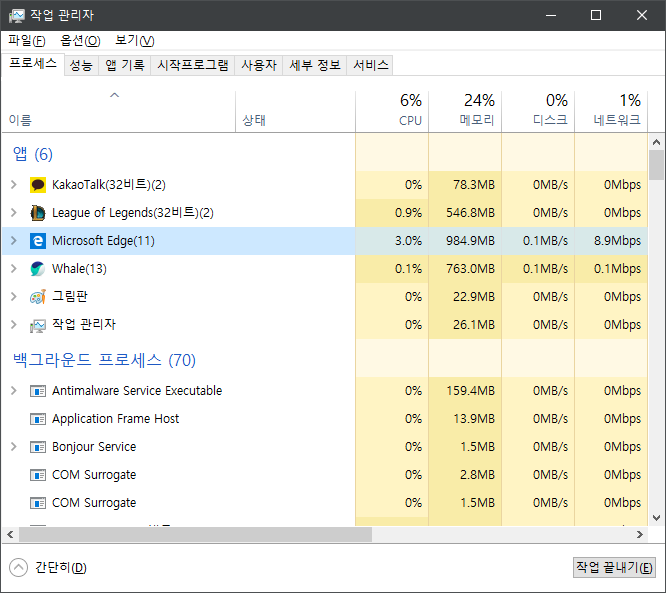666x593 pixels.
Task: Expand the KakaoTalk process group
Action: (14, 185)
